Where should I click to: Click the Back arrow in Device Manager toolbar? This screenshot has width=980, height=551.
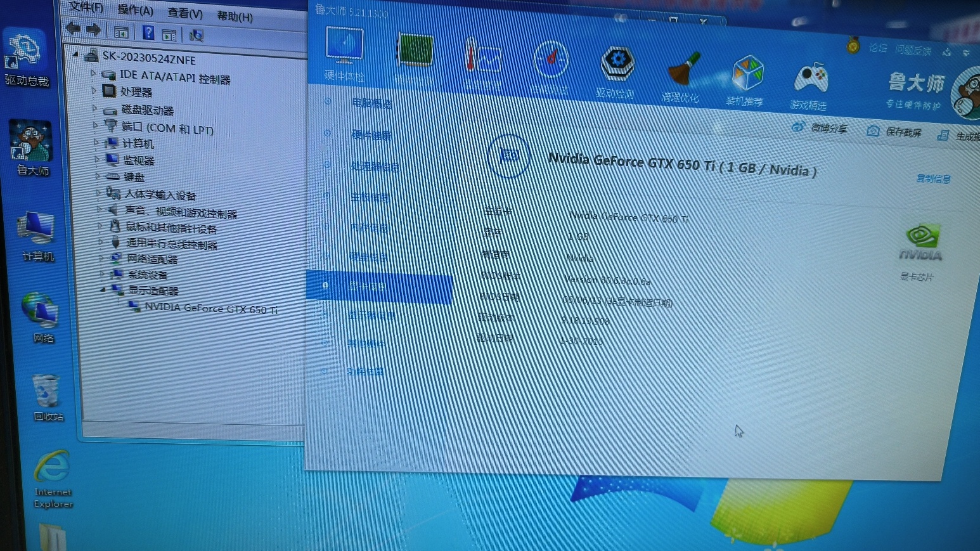pos(73,28)
